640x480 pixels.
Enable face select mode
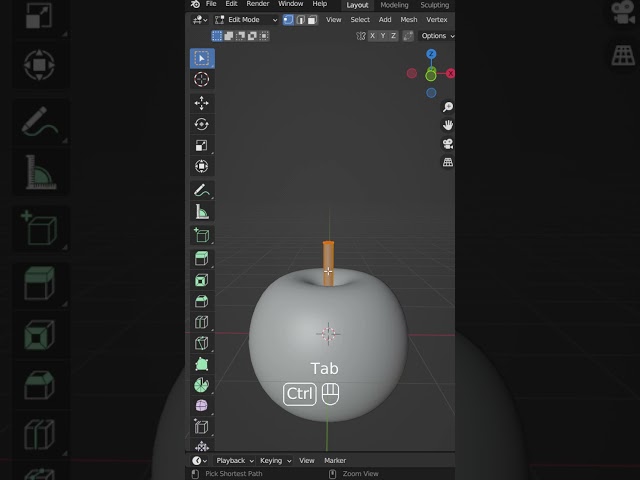(312, 20)
